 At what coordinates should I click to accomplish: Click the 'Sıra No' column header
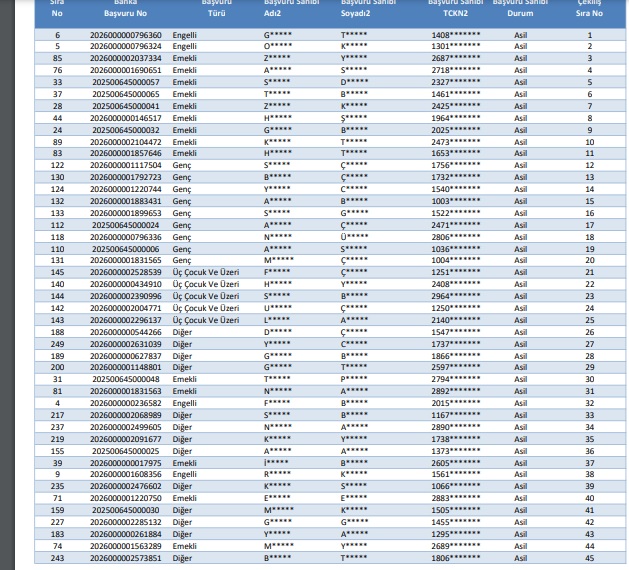(57, 10)
